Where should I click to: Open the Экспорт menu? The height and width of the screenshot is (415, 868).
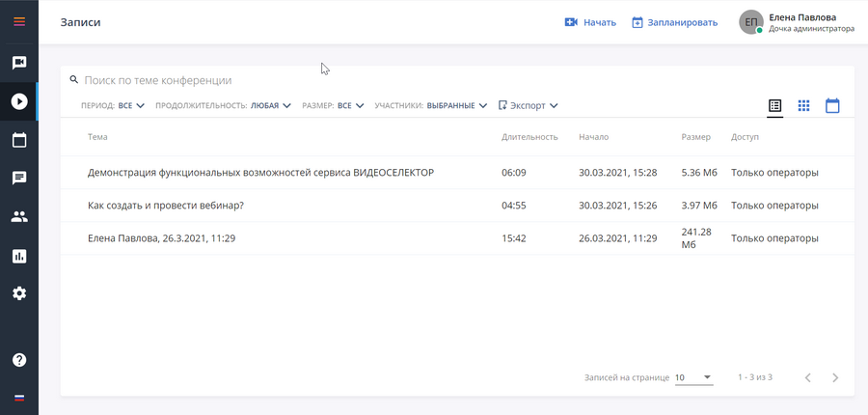(x=529, y=105)
